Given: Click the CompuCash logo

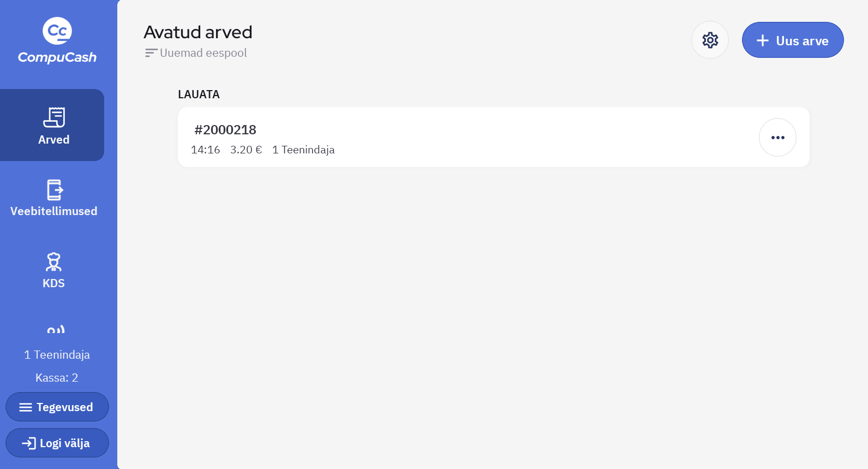Looking at the screenshot, I should 57,40.
